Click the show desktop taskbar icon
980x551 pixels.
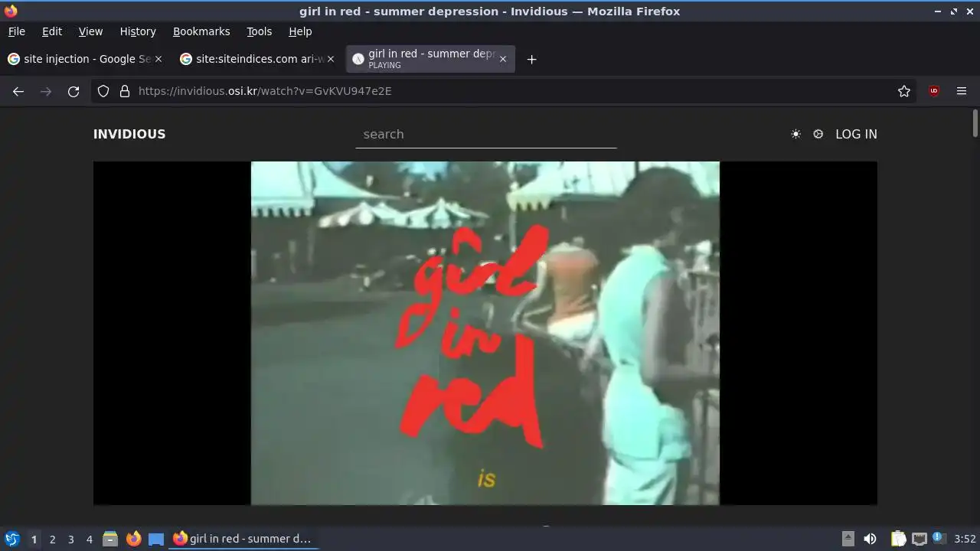156,539
